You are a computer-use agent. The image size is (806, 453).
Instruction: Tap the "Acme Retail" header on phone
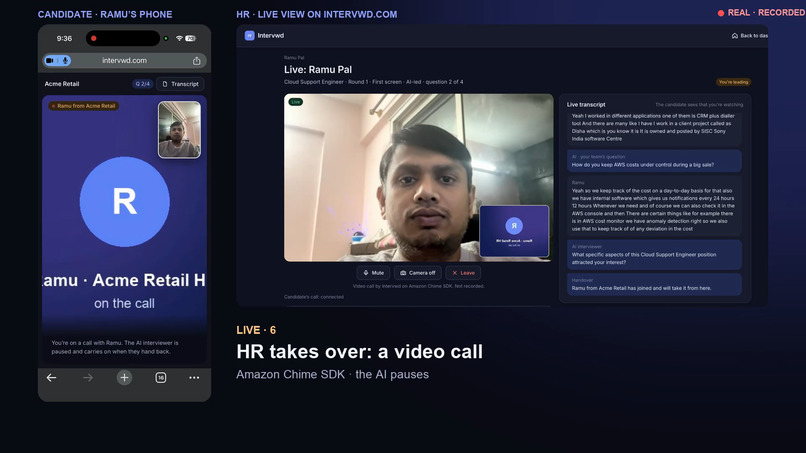(62, 84)
